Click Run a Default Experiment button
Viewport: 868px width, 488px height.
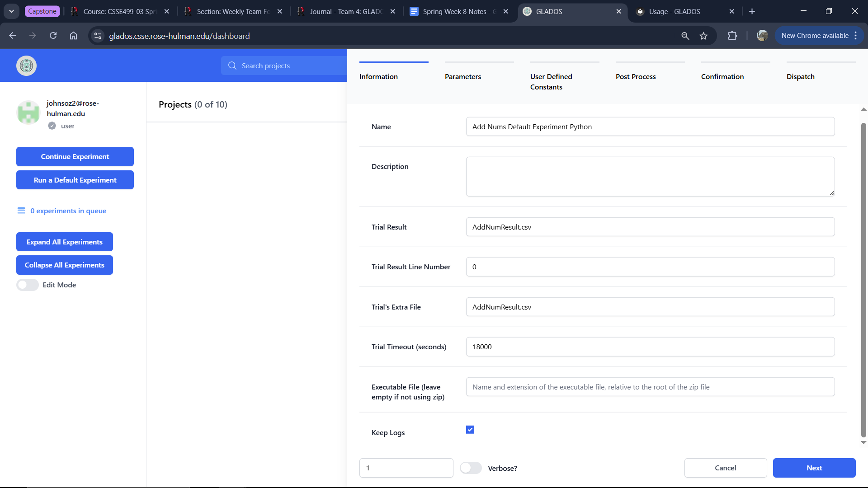[75, 180]
